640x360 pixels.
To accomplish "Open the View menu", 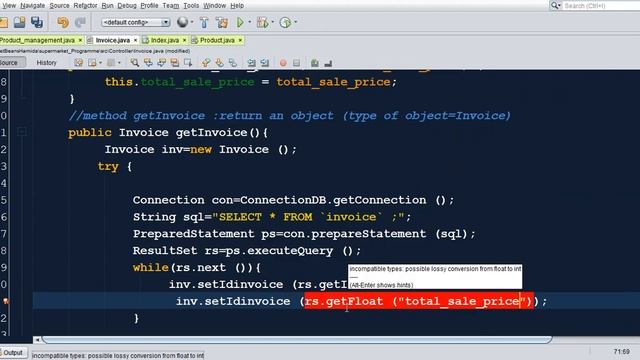I will [9, 6].
